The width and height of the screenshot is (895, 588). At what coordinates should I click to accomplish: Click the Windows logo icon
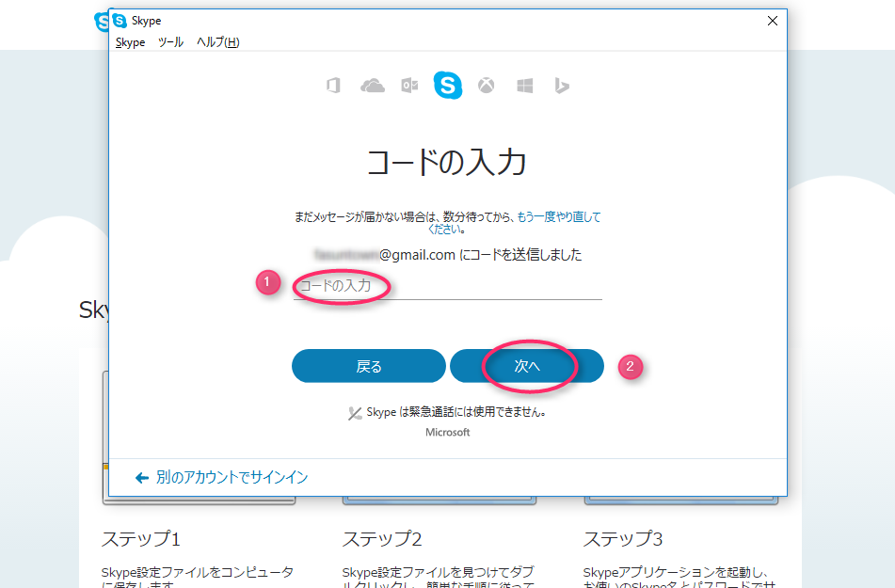524,86
